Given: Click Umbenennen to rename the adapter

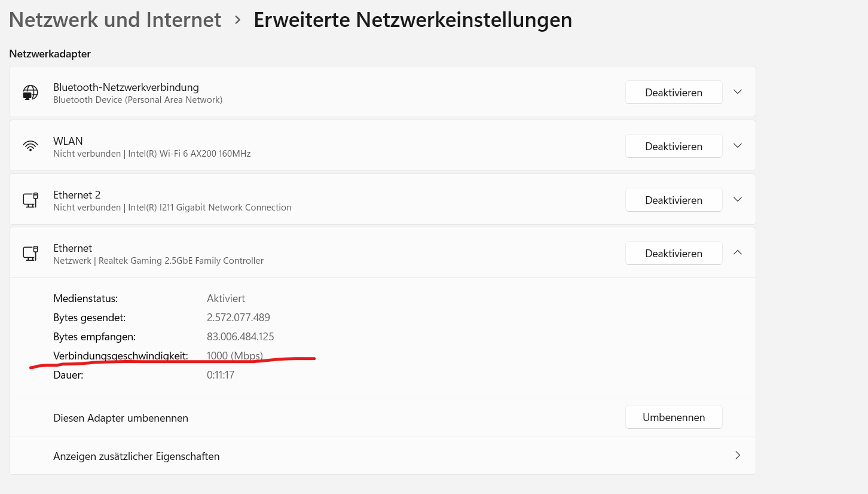Looking at the screenshot, I should pyautogui.click(x=674, y=417).
